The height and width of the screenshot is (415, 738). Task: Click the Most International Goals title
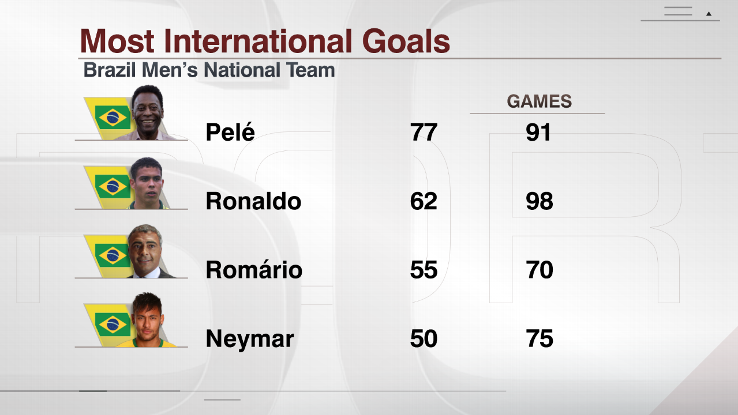pyautogui.click(x=265, y=41)
